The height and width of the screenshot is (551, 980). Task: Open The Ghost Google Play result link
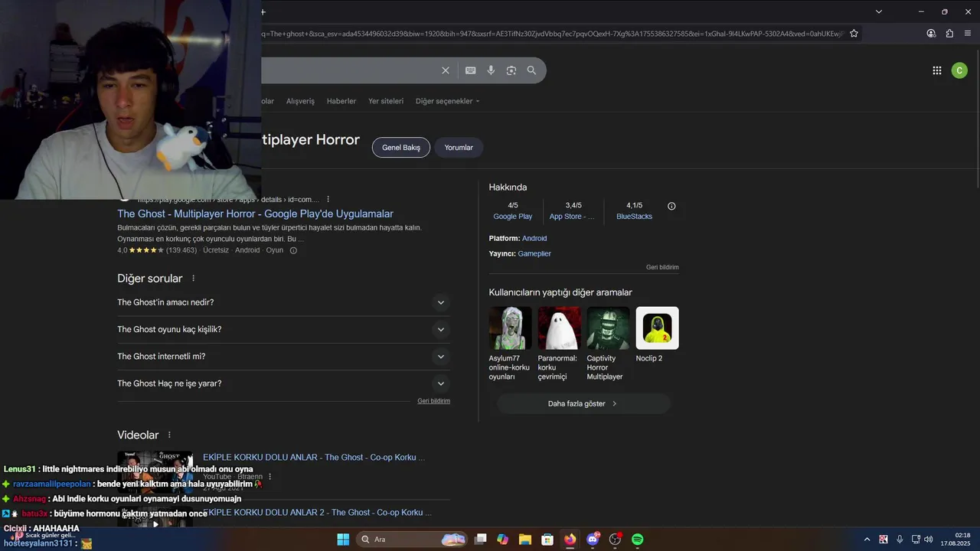(255, 214)
